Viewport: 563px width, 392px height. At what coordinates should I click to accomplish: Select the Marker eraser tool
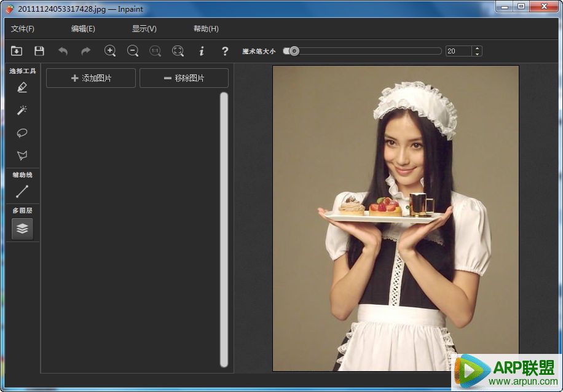coord(22,87)
